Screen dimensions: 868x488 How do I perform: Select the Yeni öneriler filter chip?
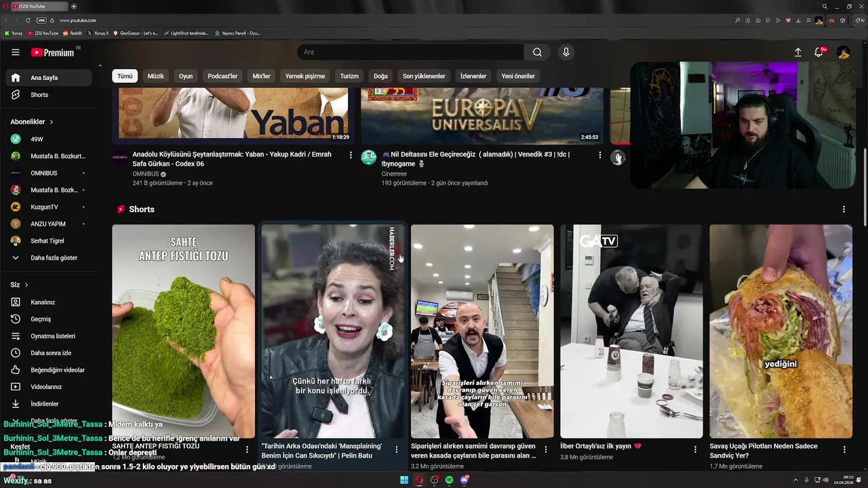pyautogui.click(x=518, y=76)
